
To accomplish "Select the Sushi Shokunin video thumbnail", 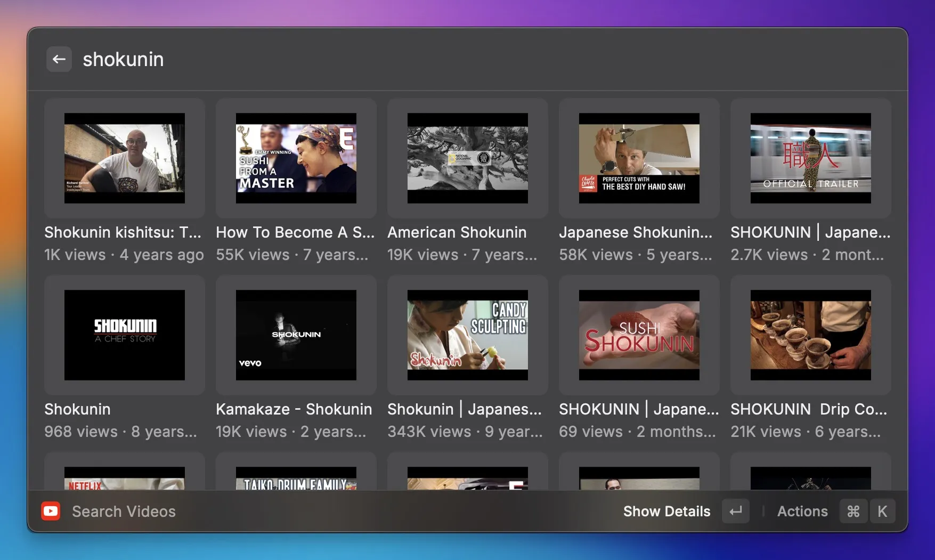I will tap(639, 335).
